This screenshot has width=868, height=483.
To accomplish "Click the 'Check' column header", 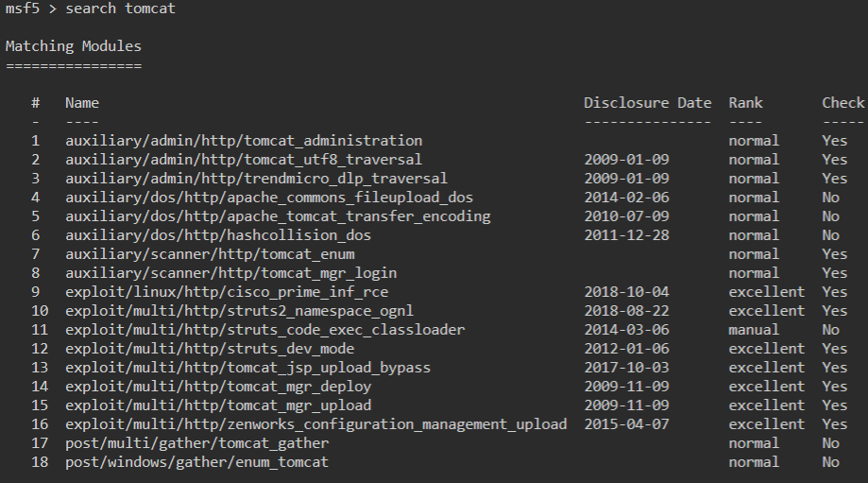I will click(x=842, y=103).
